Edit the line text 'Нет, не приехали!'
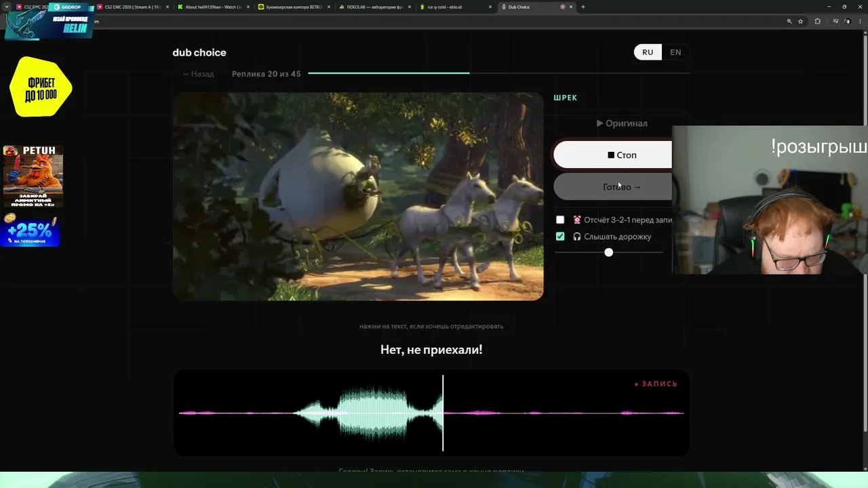The image size is (868, 488). pos(431,350)
